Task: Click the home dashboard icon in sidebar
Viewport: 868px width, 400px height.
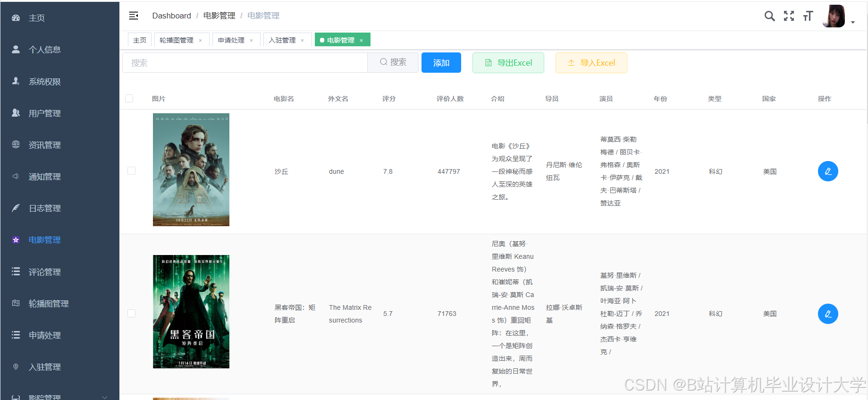Action: pos(16,18)
